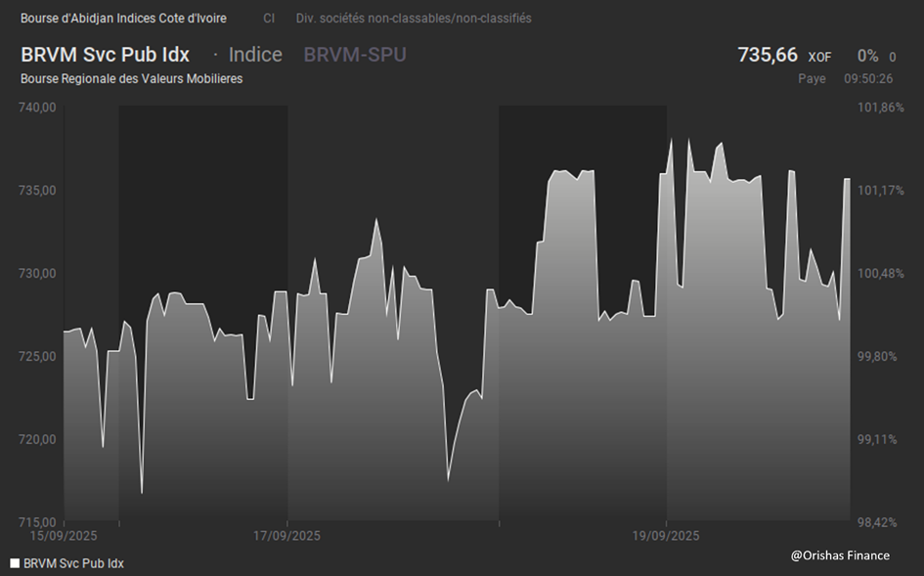
Task: Click the 720,00 axis label
Action: click(x=37, y=440)
